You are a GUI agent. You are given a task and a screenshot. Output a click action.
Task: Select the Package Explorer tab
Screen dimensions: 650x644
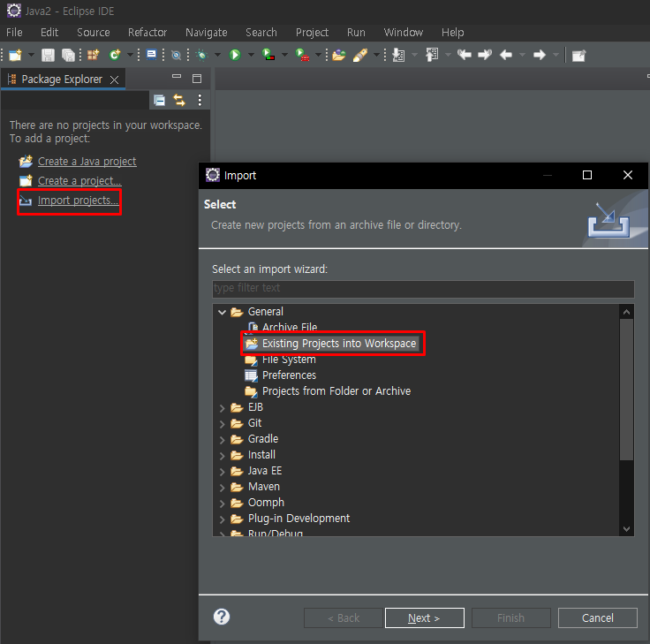coord(61,80)
